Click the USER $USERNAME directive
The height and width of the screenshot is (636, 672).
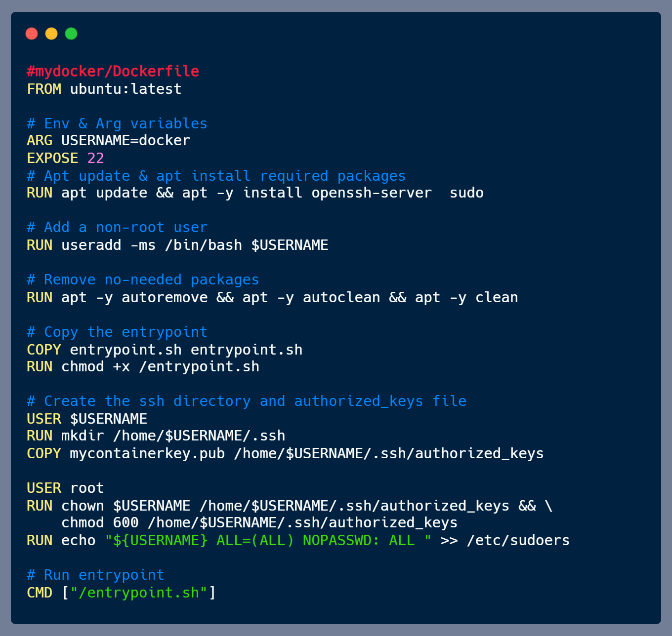point(86,418)
